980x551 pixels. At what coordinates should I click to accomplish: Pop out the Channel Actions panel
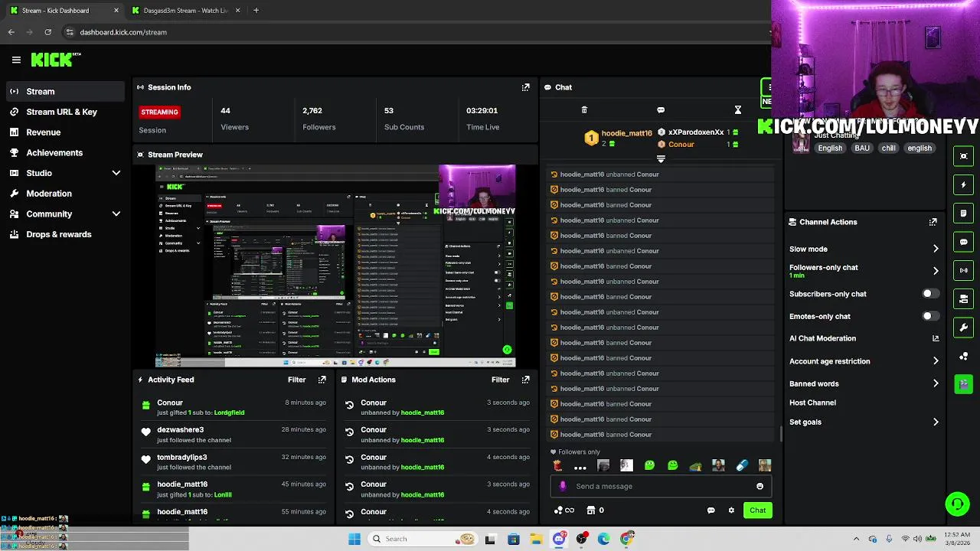(933, 222)
